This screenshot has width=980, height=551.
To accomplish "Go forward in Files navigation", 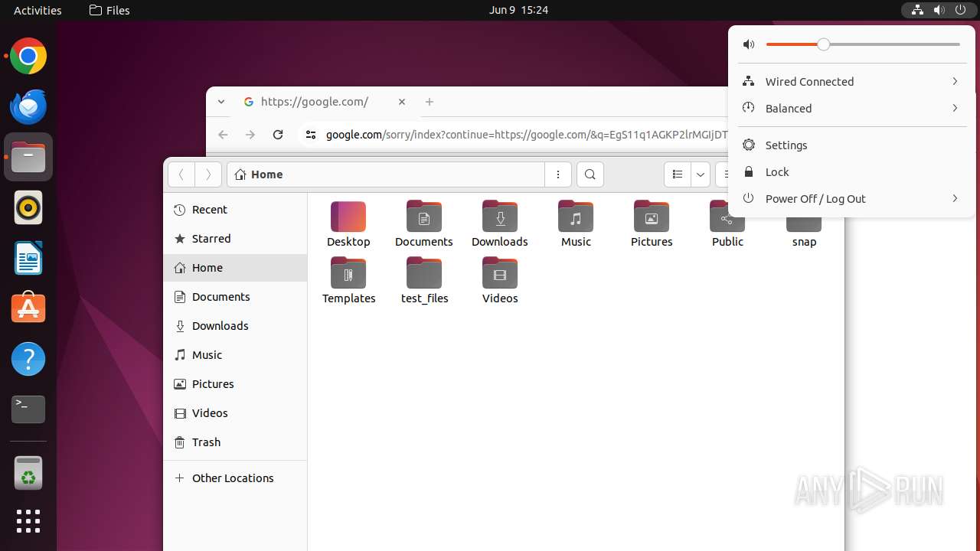I will [208, 174].
